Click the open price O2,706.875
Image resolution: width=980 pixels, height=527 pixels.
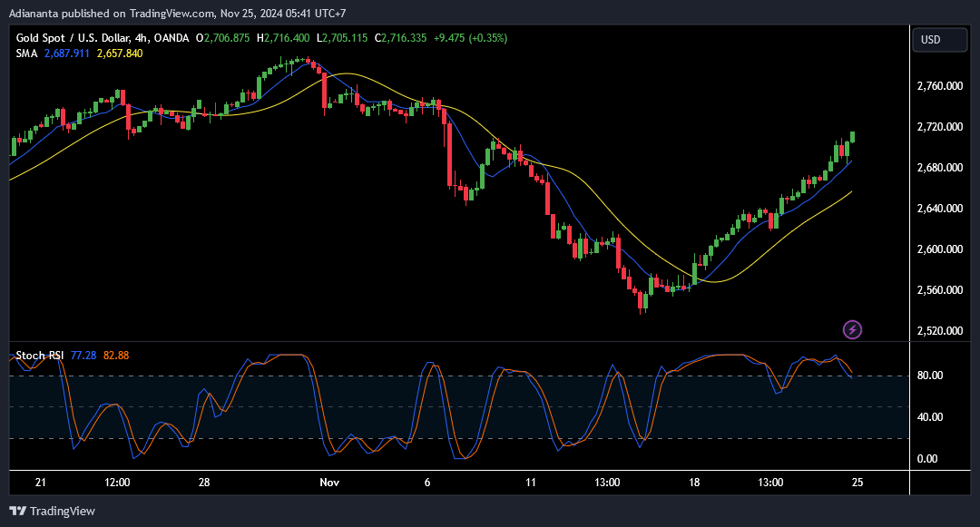coord(222,38)
